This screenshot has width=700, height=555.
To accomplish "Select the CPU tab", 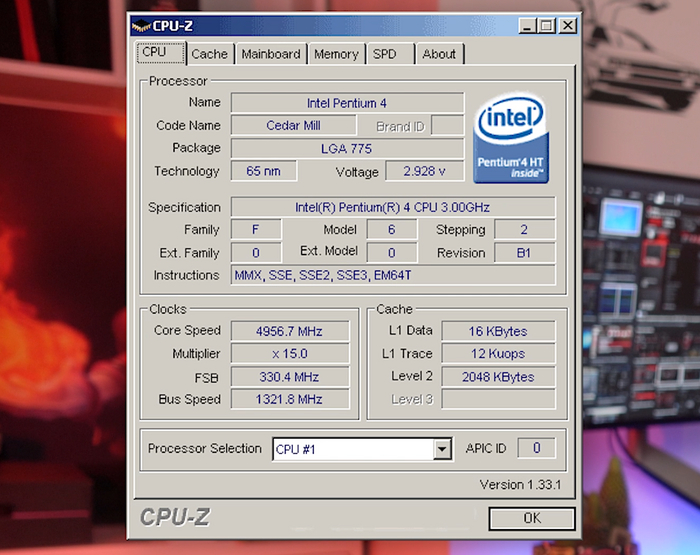I will coord(160,52).
